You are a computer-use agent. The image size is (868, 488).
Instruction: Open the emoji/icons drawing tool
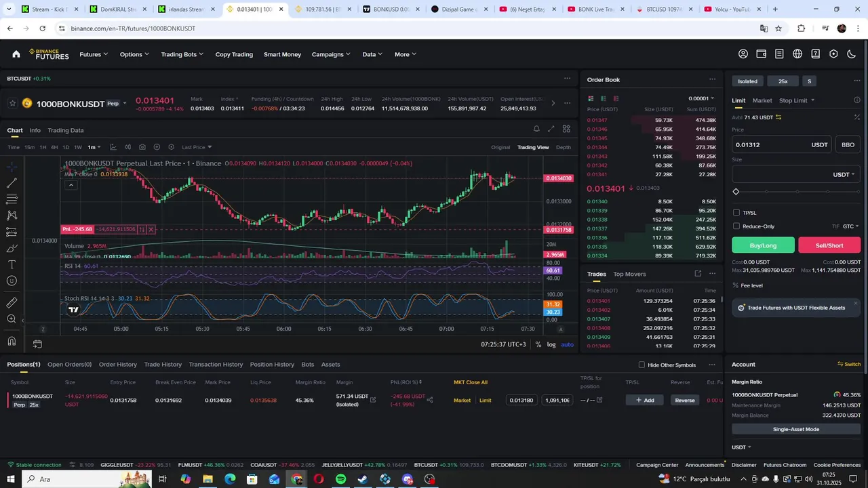click(12, 281)
